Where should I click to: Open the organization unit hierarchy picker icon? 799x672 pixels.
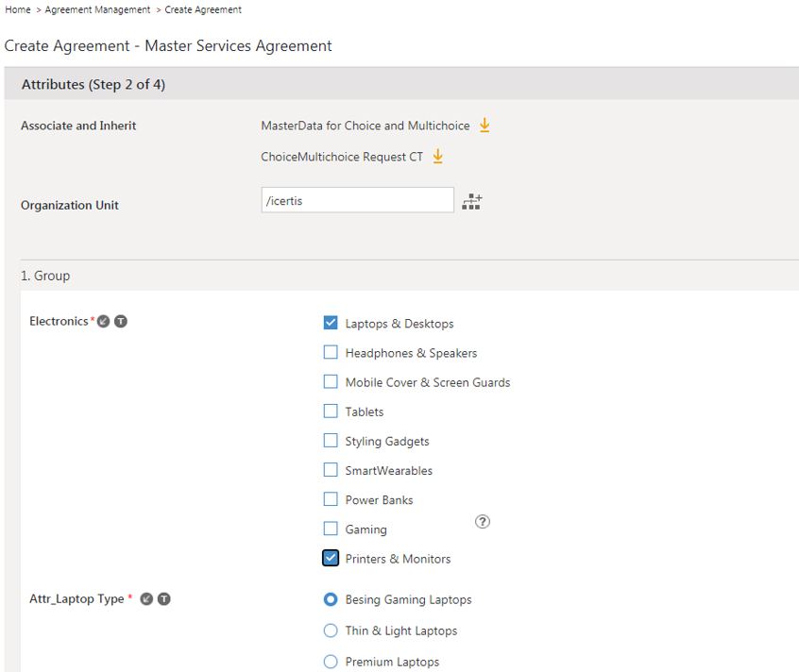coord(472,201)
